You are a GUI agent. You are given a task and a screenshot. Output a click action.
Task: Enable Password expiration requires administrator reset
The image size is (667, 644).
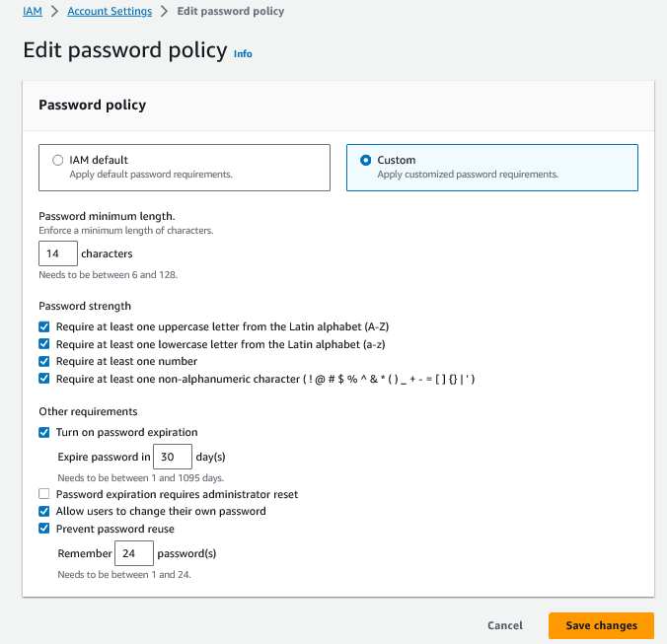point(44,494)
